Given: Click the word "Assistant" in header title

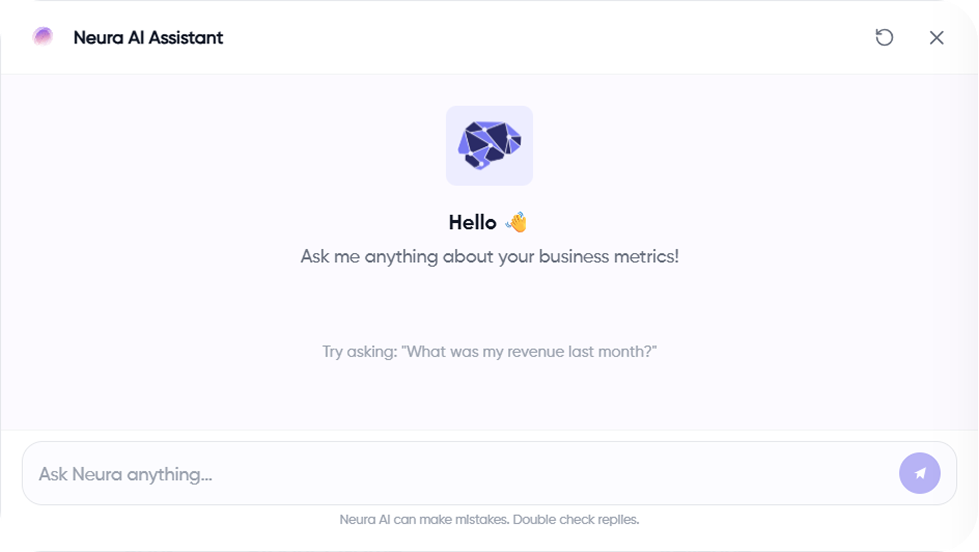Looking at the screenshot, I should [187, 38].
